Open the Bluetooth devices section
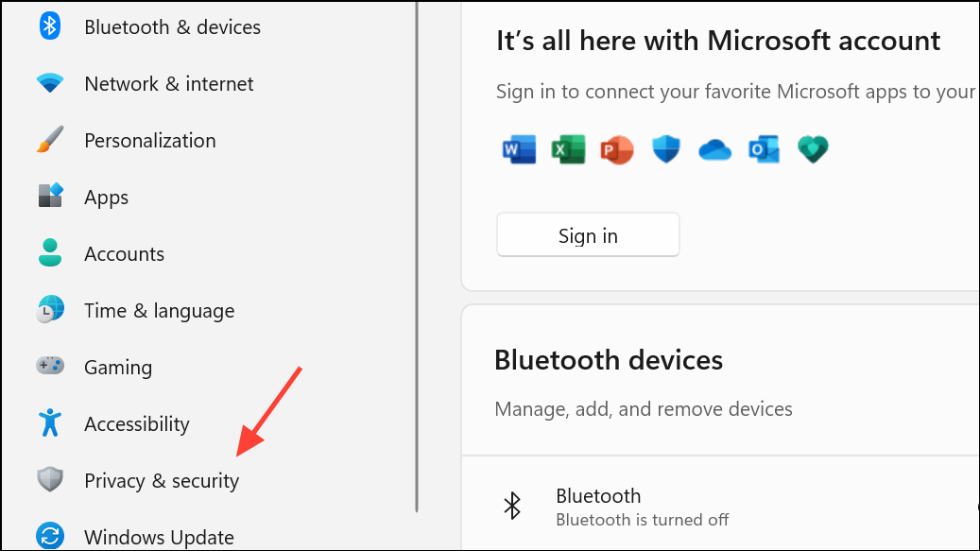 [x=609, y=360]
